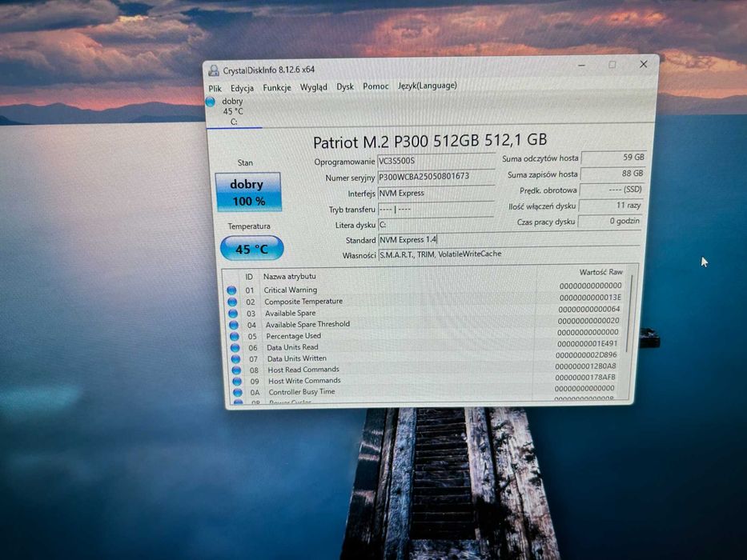The width and height of the screenshot is (747, 560).
Task: Click the ID column header
Action: (x=249, y=277)
